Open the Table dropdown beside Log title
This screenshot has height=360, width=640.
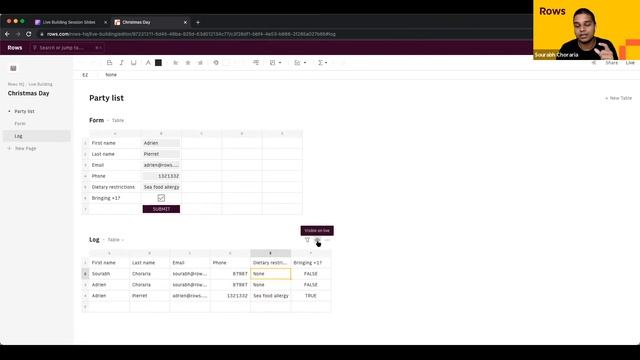click(x=116, y=240)
